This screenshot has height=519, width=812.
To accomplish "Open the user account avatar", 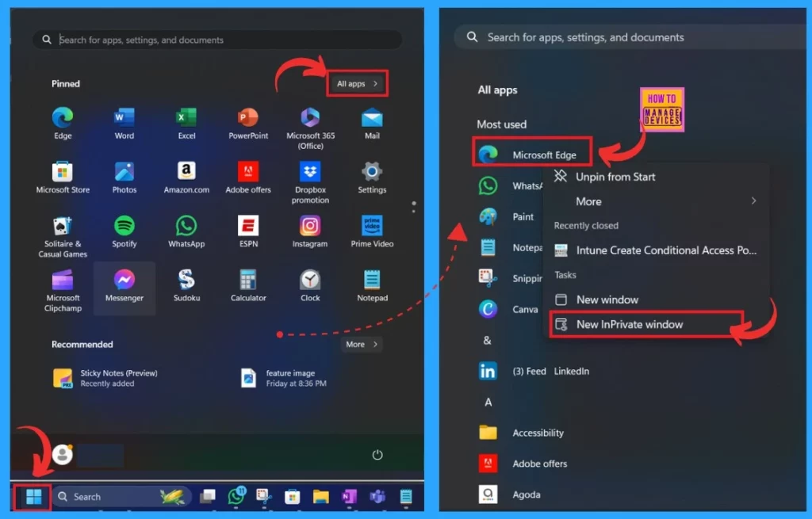I will coord(62,454).
